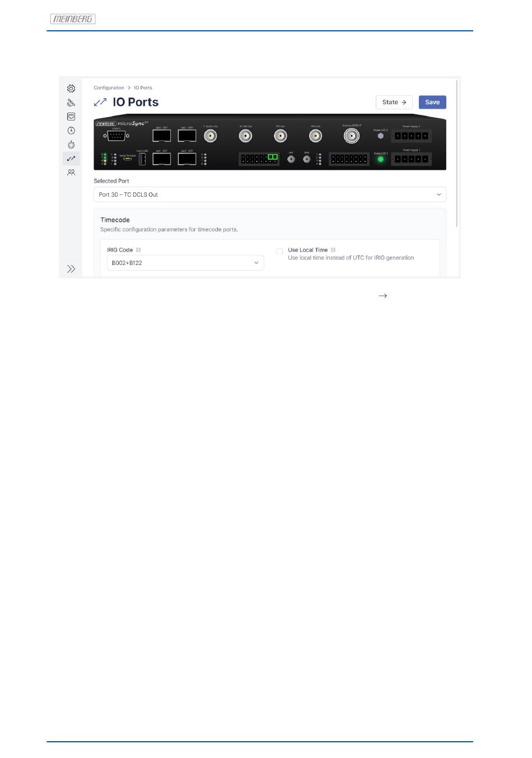
Task: Enable the Use Local Time checkbox
Action: [x=279, y=252]
